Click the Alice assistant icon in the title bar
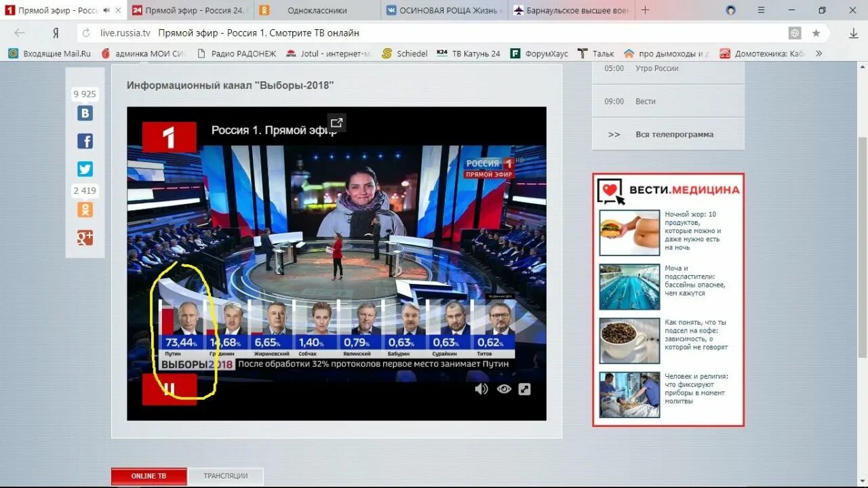868x488 pixels. pos(730,10)
